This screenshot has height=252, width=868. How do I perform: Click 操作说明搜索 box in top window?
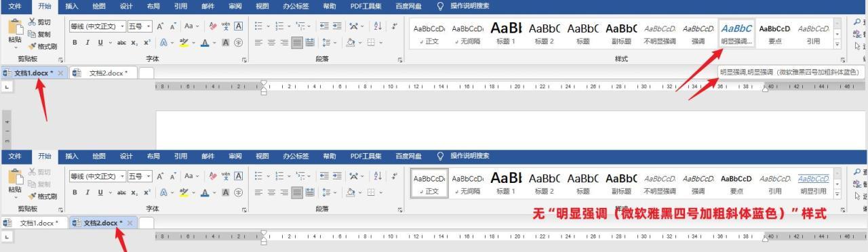click(x=470, y=6)
